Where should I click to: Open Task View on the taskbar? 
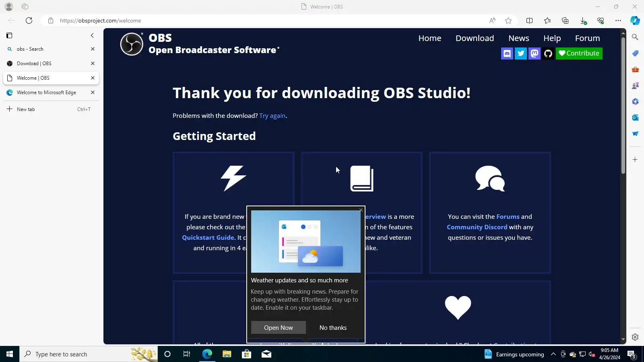[187, 354]
